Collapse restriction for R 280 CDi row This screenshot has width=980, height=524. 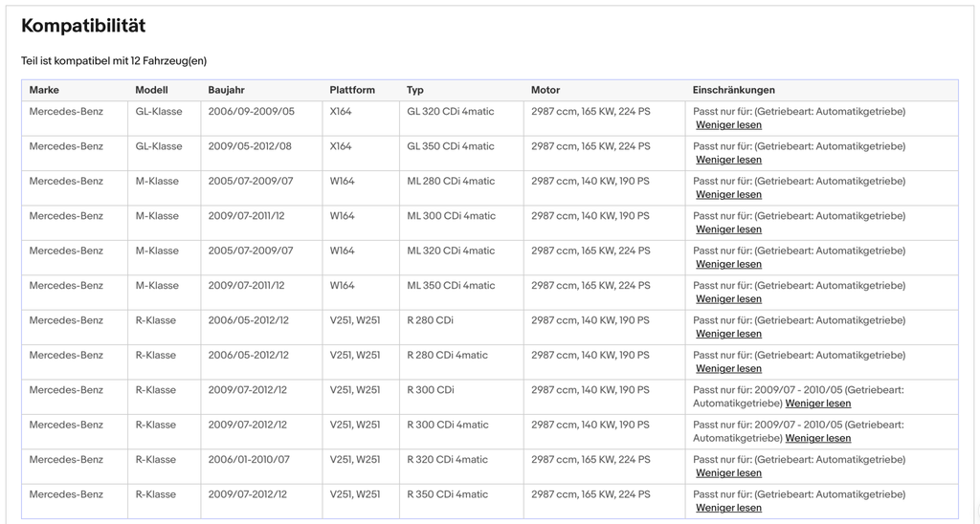point(728,334)
